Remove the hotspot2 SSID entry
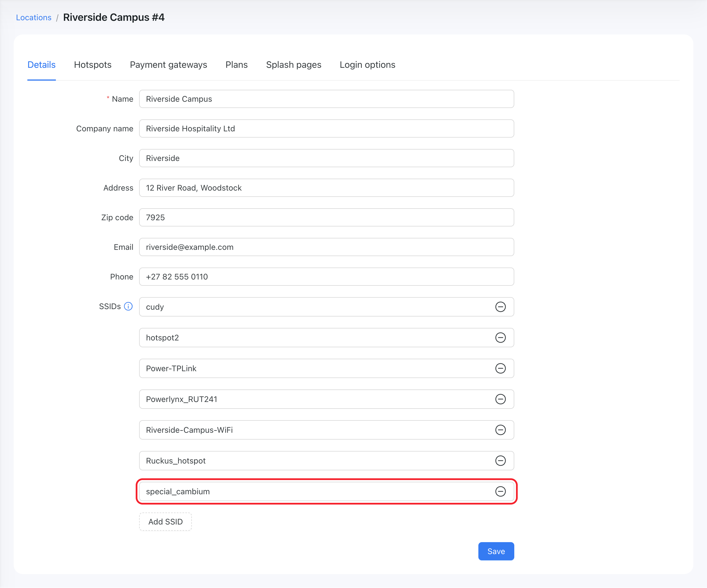Screen dimensions: 707x588 pyautogui.click(x=500, y=337)
